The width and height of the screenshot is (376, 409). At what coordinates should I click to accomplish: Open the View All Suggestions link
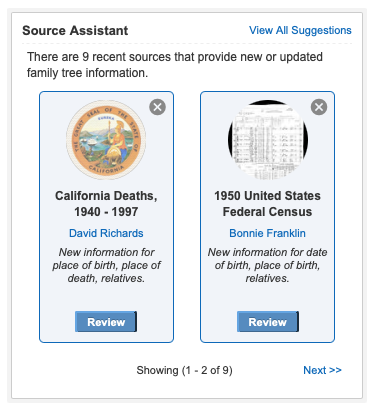tap(300, 30)
